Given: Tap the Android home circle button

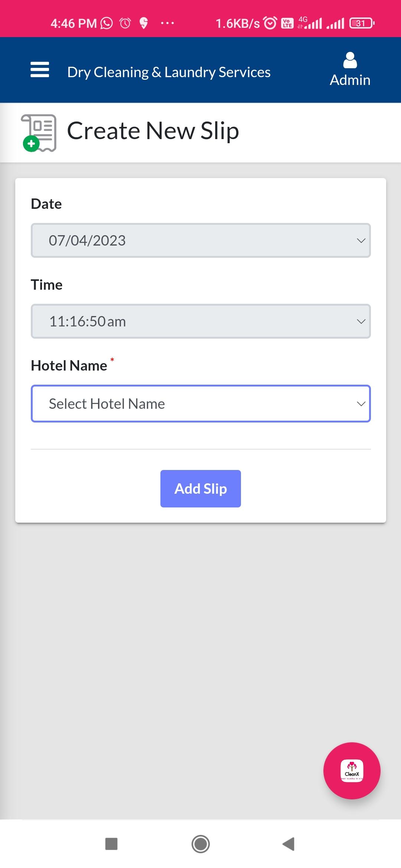Looking at the screenshot, I should click(200, 844).
